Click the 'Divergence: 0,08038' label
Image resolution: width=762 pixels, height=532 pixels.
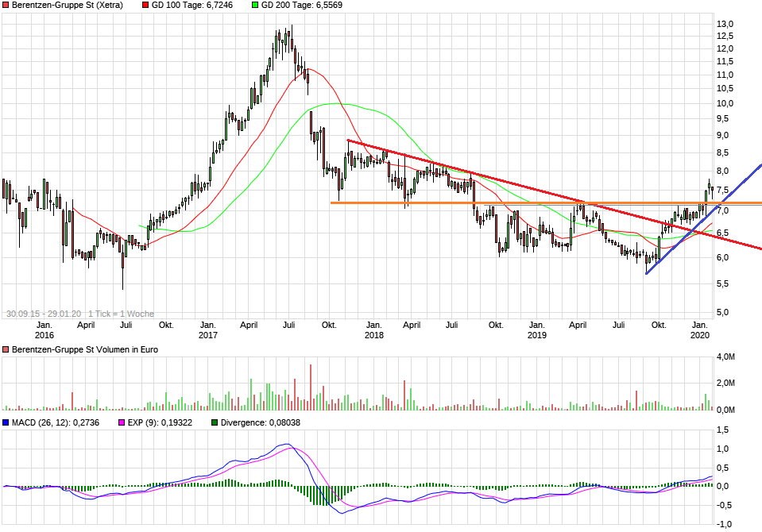click(x=261, y=422)
